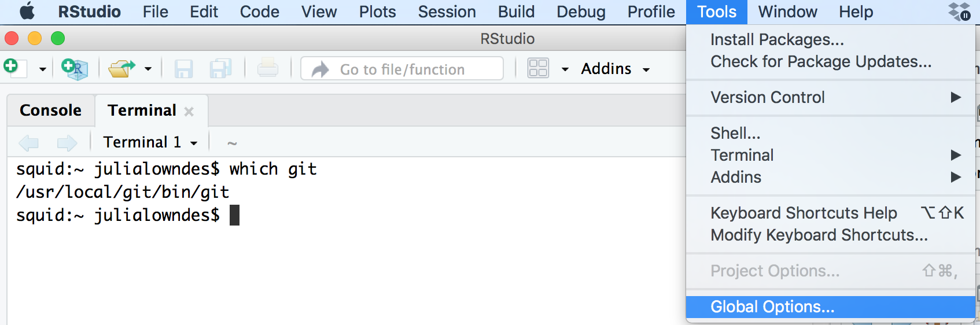
Task: Create a new file with plus icon
Action: pyautogui.click(x=14, y=68)
